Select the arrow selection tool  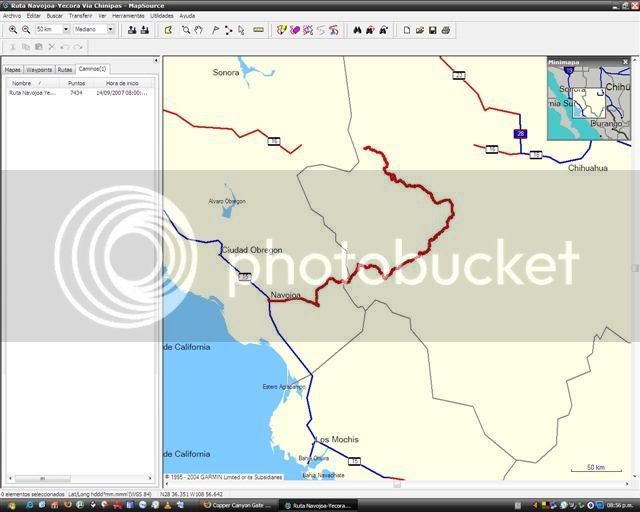pyautogui.click(x=241, y=30)
